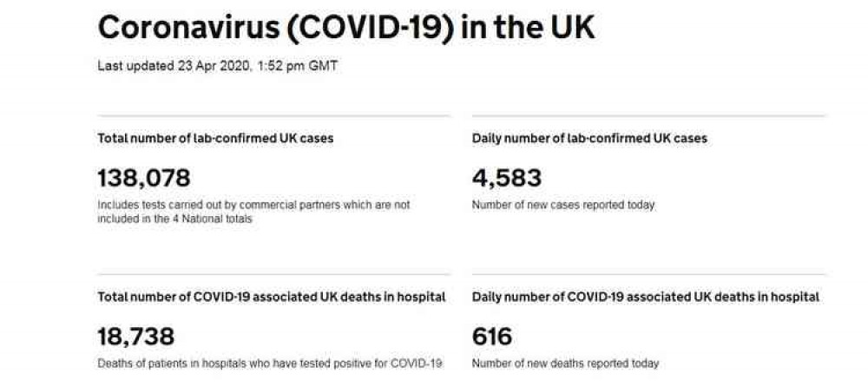This screenshot has width=868, height=386.
Task: Select the 138,078 total cases figure
Action: pos(144,179)
